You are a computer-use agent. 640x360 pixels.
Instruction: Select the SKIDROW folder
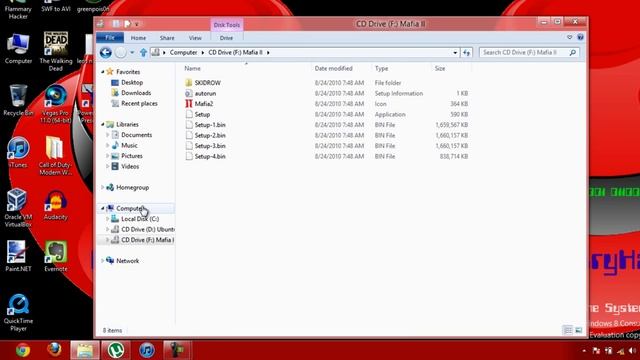tap(207, 83)
